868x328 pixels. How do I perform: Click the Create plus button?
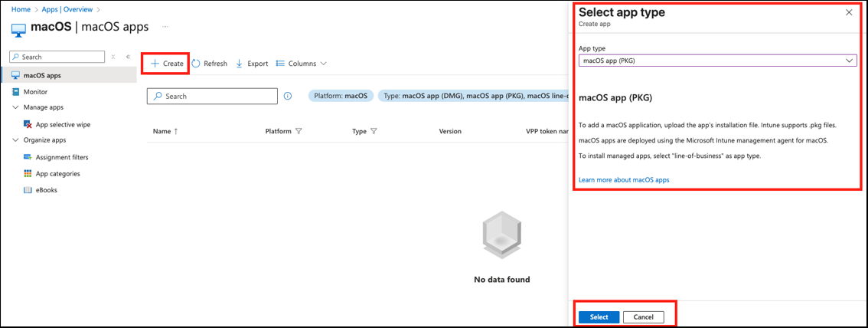coord(167,64)
